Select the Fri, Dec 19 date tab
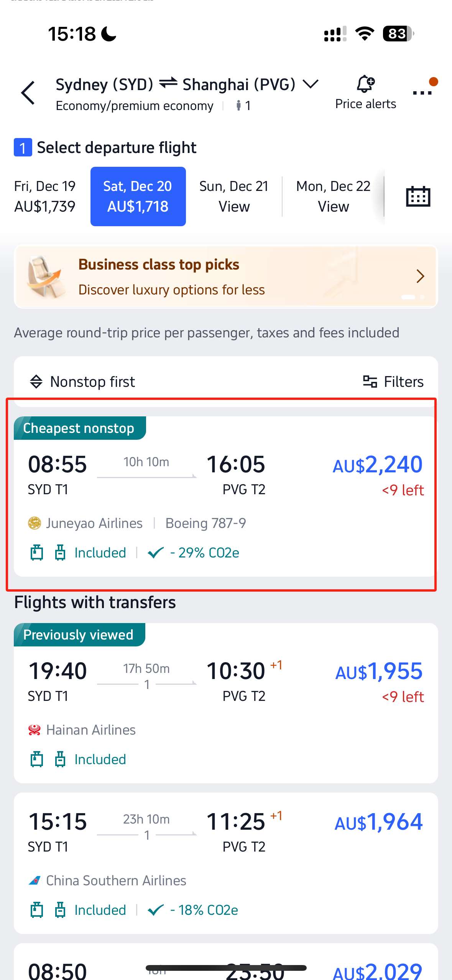This screenshot has height=980, width=452. [x=44, y=196]
